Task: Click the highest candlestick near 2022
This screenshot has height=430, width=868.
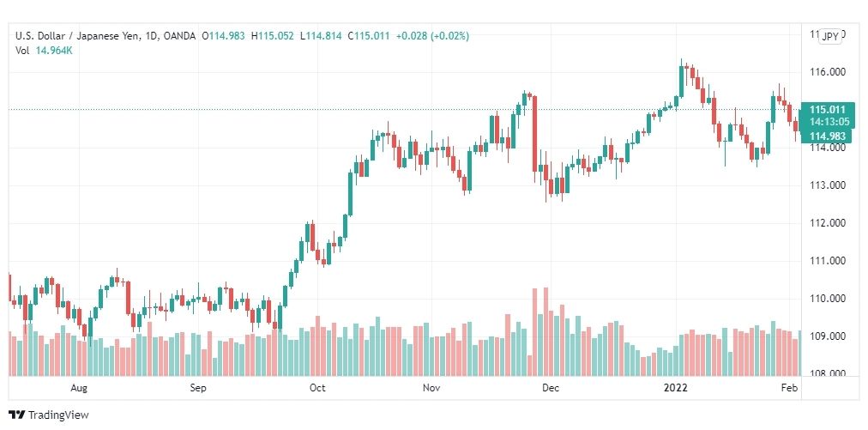Action: point(681,78)
